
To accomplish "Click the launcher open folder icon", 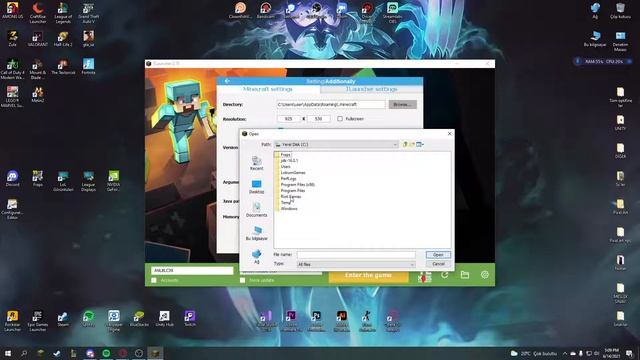I will [x=464, y=275].
